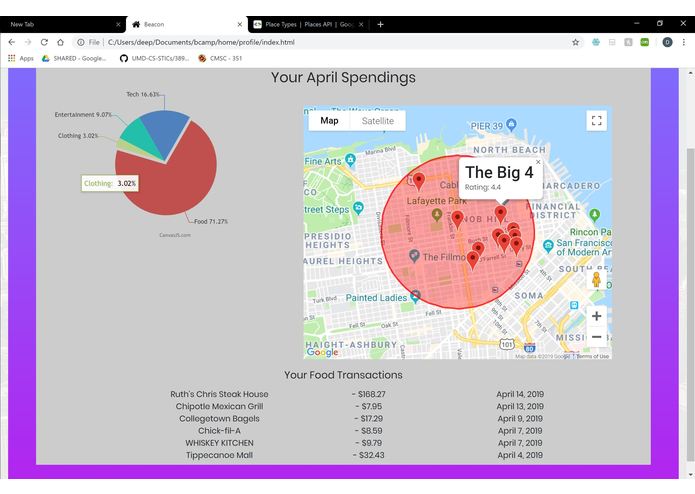Viewport: 695px width, 494px height.
Task: Close the Place Types tab
Action: click(x=361, y=24)
